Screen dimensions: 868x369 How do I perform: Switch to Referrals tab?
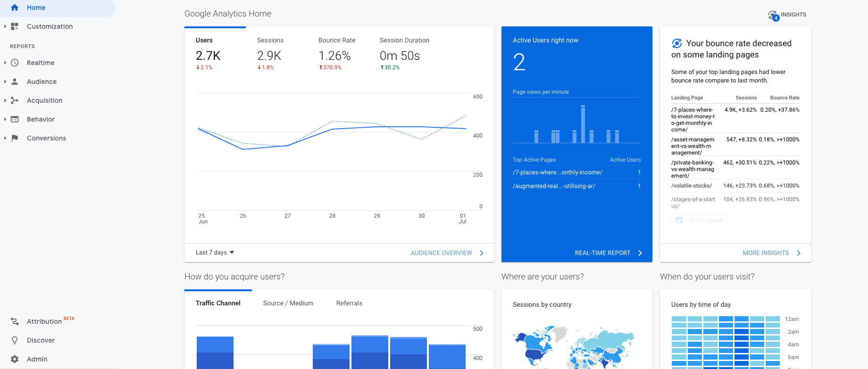(x=349, y=303)
